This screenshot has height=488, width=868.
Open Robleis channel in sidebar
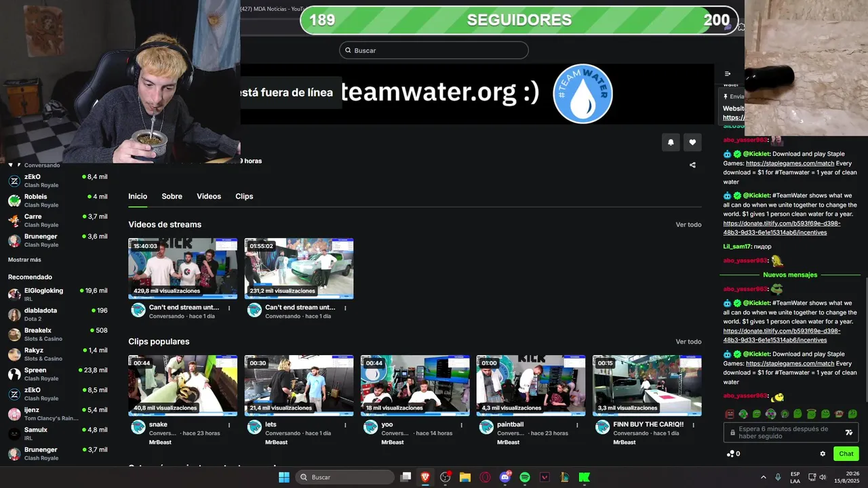pyautogui.click(x=58, y=201)
